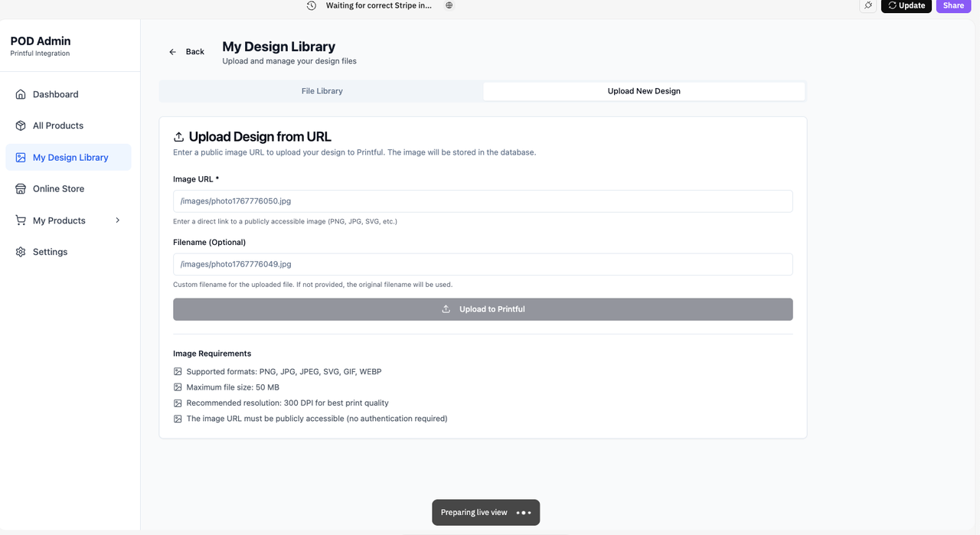The height and width of the screenshot is (535, 980).
Task: Click the My Design Library image icon
Action: pos(20,157)
